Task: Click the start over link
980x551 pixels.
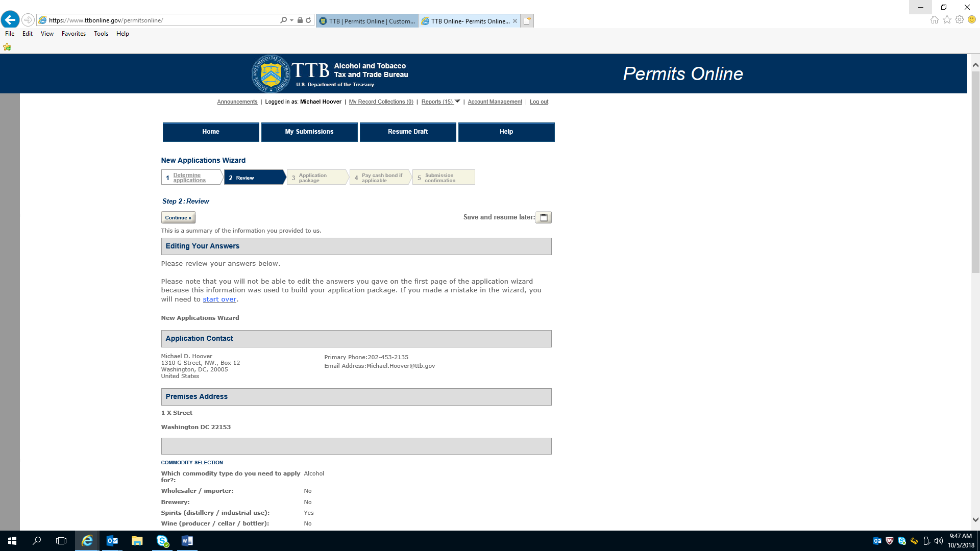Action: 219,299
